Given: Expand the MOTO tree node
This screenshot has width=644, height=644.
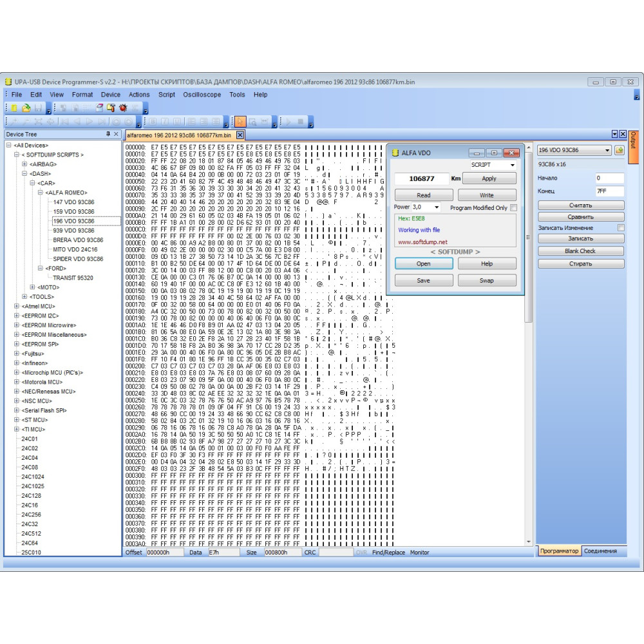Looking at the screenshot, I should tap(32, 287).
